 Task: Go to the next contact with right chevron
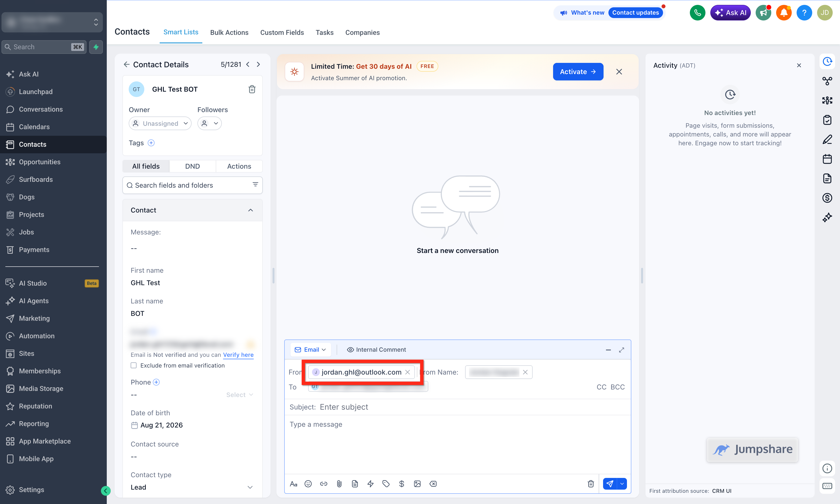(258, 64)
